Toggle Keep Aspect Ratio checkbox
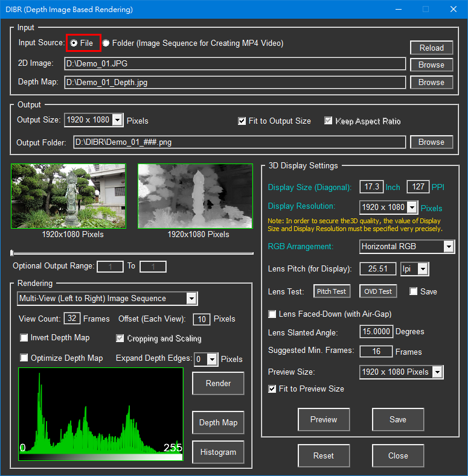The image size is (468, 476). [329, 121]
